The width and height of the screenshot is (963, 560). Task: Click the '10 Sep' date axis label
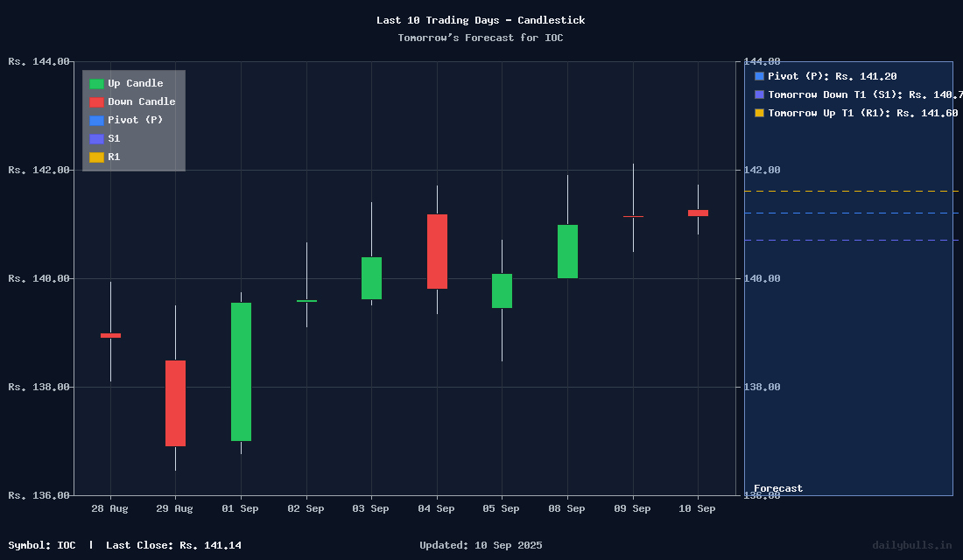point(697,508)
